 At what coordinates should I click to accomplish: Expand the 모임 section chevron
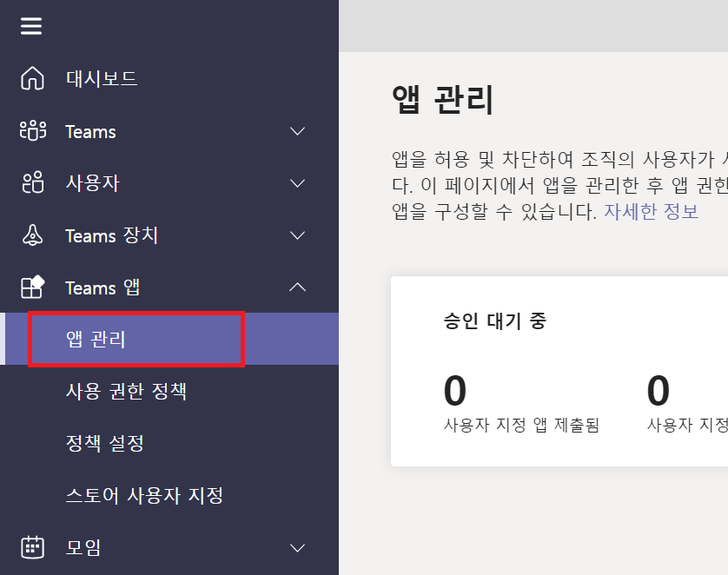click(x=297, y=547)
